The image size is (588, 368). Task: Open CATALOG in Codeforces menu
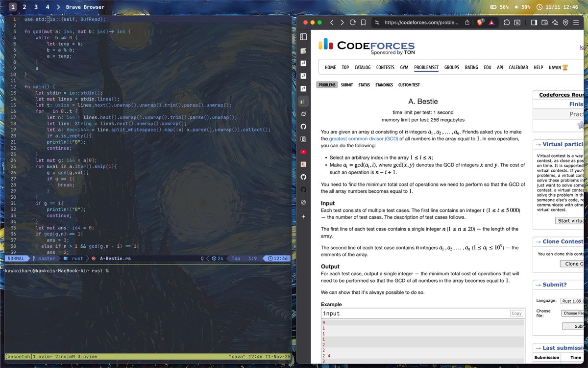tap(363, 67)
